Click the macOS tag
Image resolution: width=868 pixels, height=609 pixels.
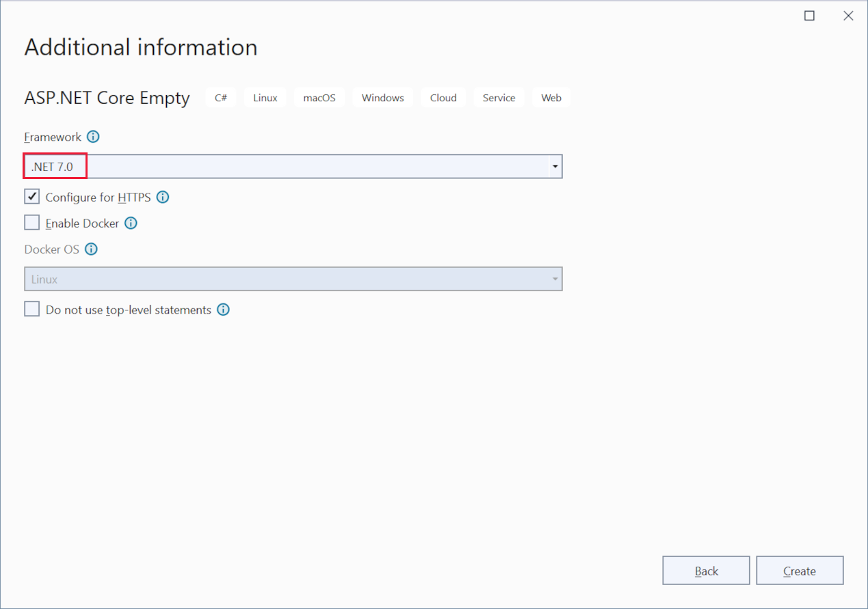pyautogui.click(x=319, y=98)
